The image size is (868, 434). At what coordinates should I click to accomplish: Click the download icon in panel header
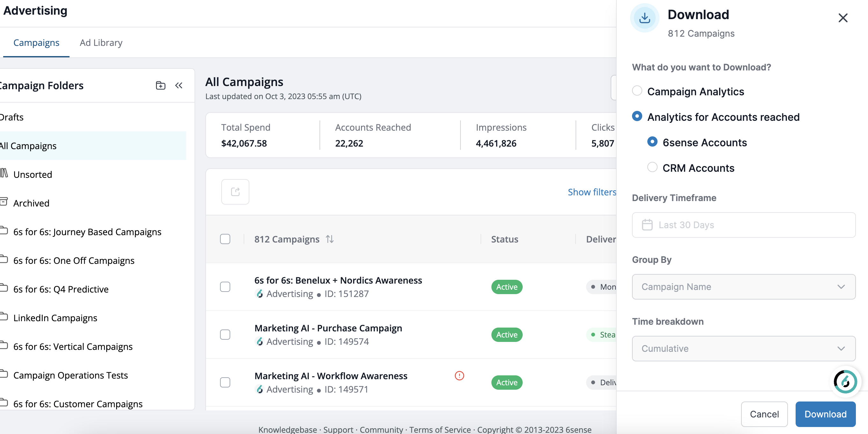coord(644,18)
